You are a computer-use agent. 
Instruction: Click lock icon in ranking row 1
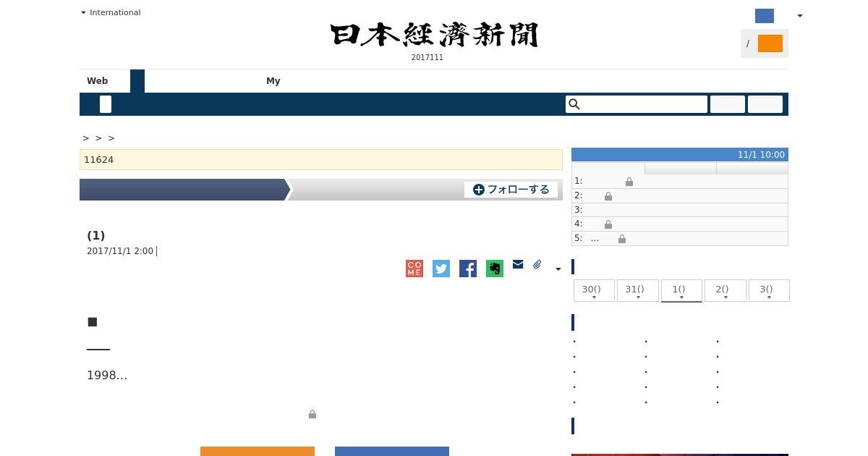point(629,182)
